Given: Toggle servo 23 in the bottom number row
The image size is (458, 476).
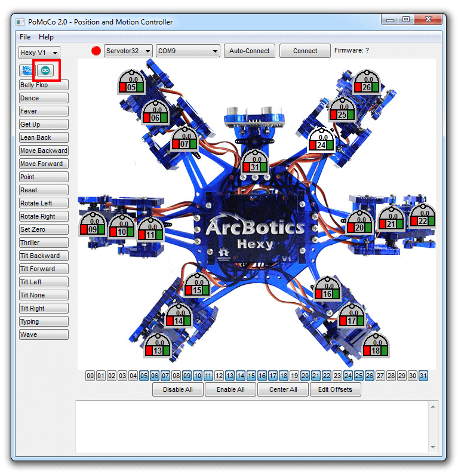Looking at the screenshot, I should 337,376.
